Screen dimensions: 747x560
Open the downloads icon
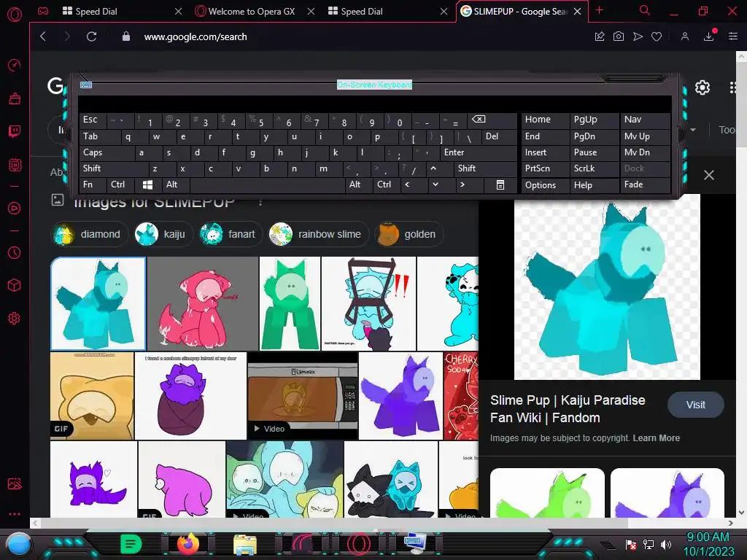pos(709,36)
